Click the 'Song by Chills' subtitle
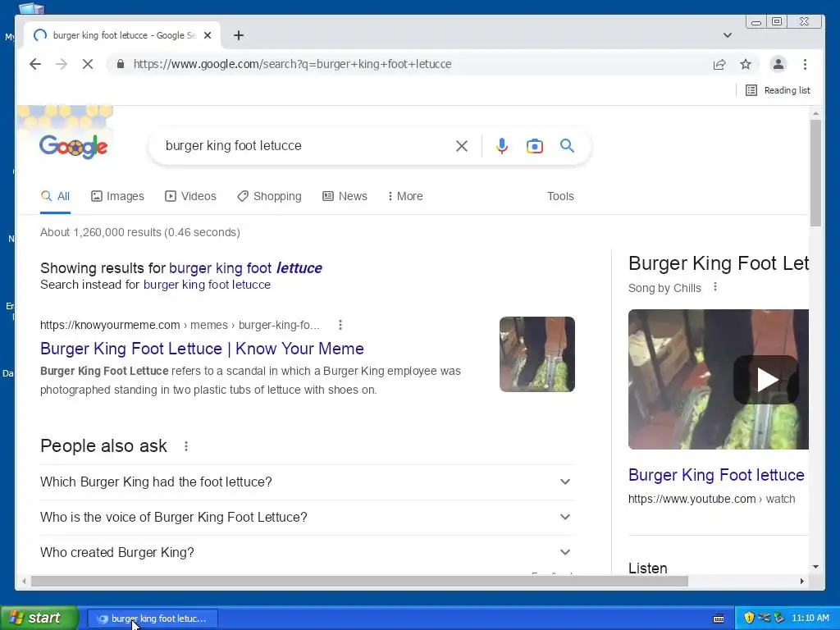This screenshot has width=840, height=630. tap(664, 288)
